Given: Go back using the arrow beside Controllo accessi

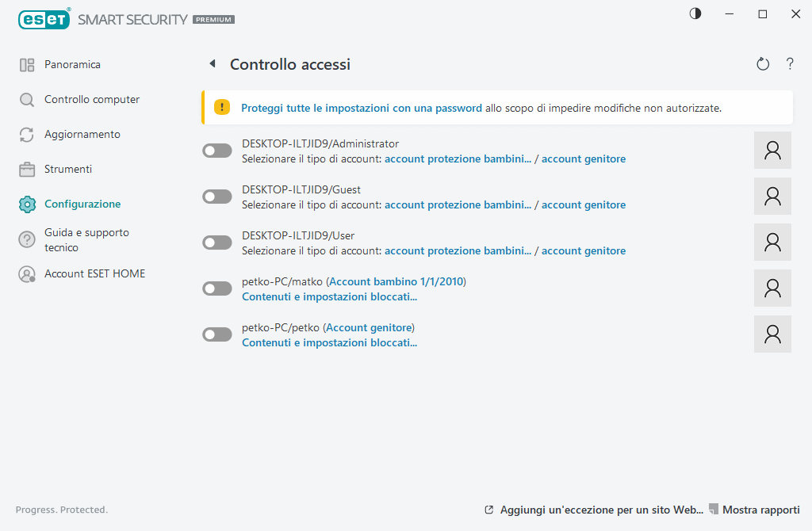Looking at the screenshot, I should tap(212, 64).
